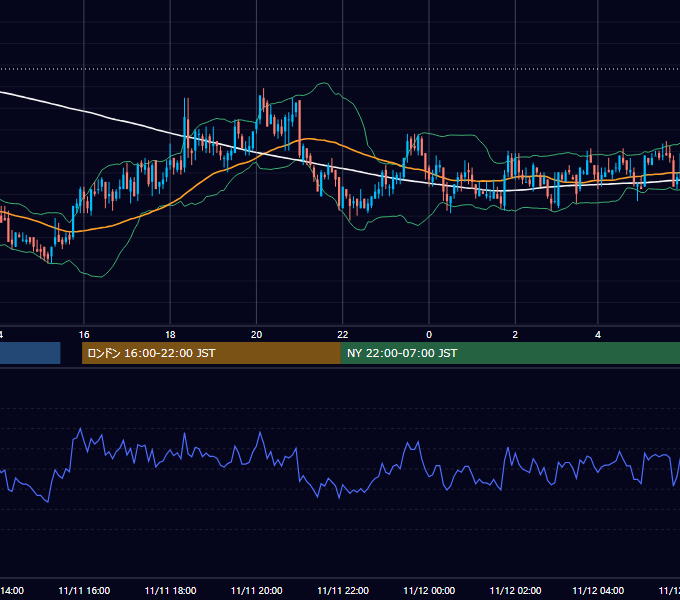This screenshot has width=680, height=600.
Task: Click the "20" tick on upper chart axis
Action: pos(256,335)
